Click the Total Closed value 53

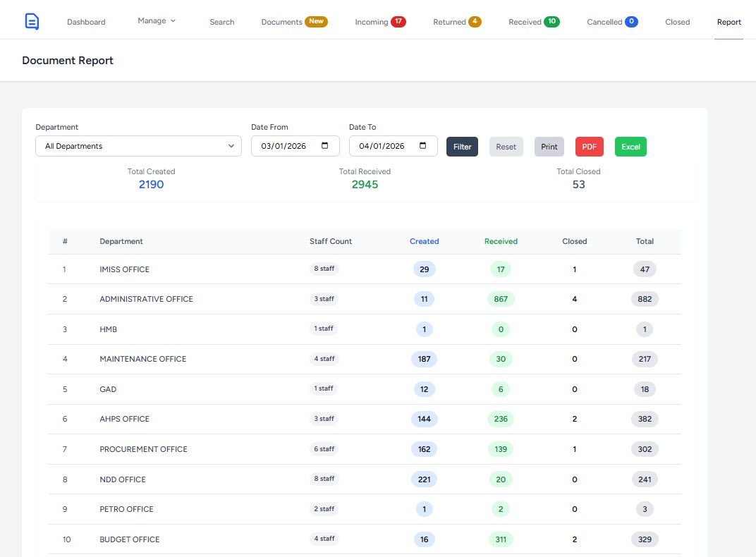[578, 185]
